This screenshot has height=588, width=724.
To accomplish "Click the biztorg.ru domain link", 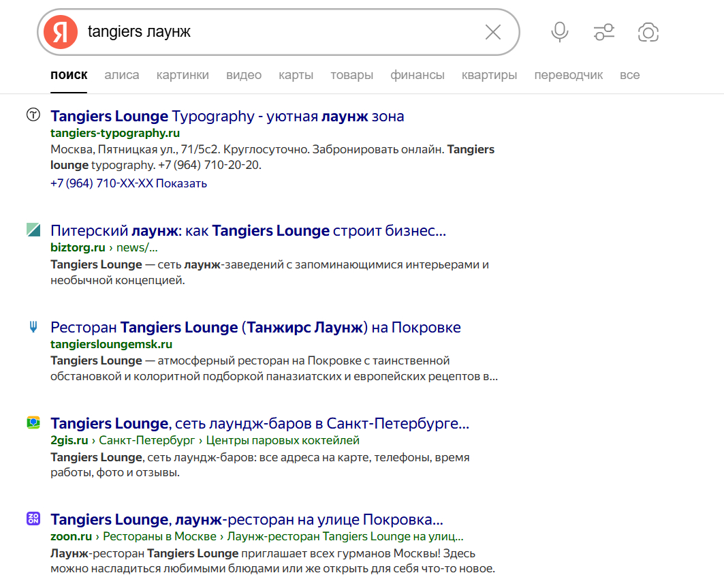I will click(78, 247).
